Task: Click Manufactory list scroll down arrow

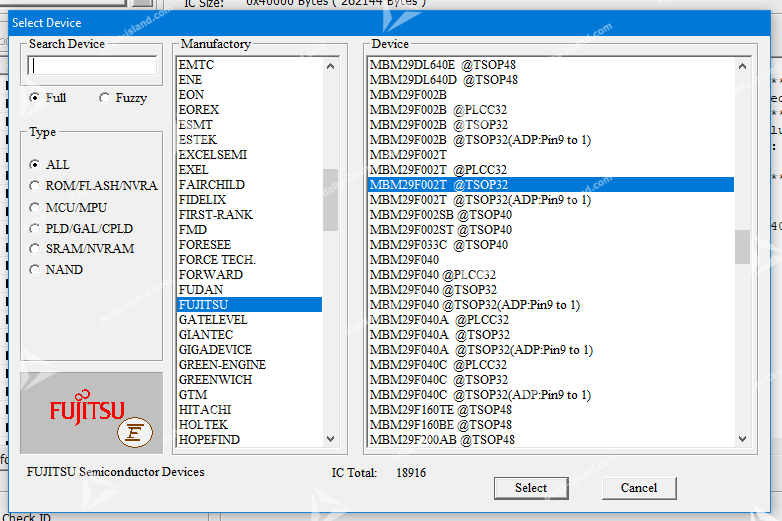Action: 330,439
